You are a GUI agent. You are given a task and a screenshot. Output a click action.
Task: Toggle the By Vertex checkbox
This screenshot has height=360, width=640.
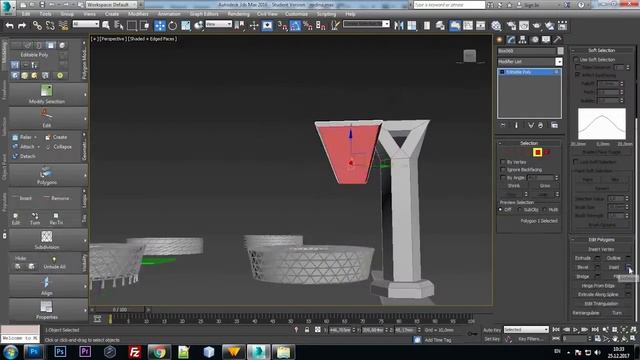(x=503, y=162)
